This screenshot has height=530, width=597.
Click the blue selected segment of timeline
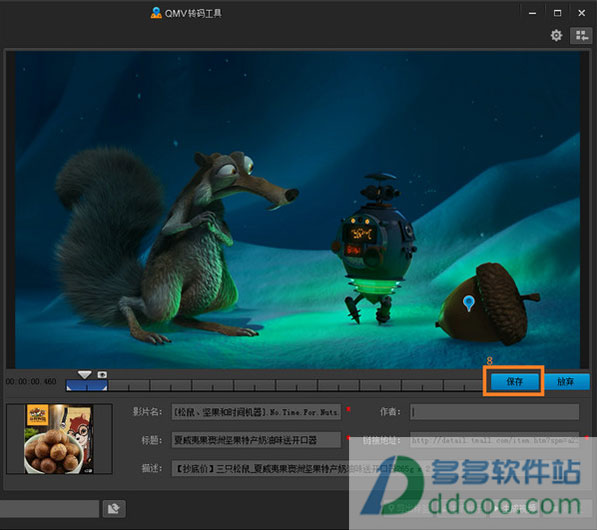[87, 386]
